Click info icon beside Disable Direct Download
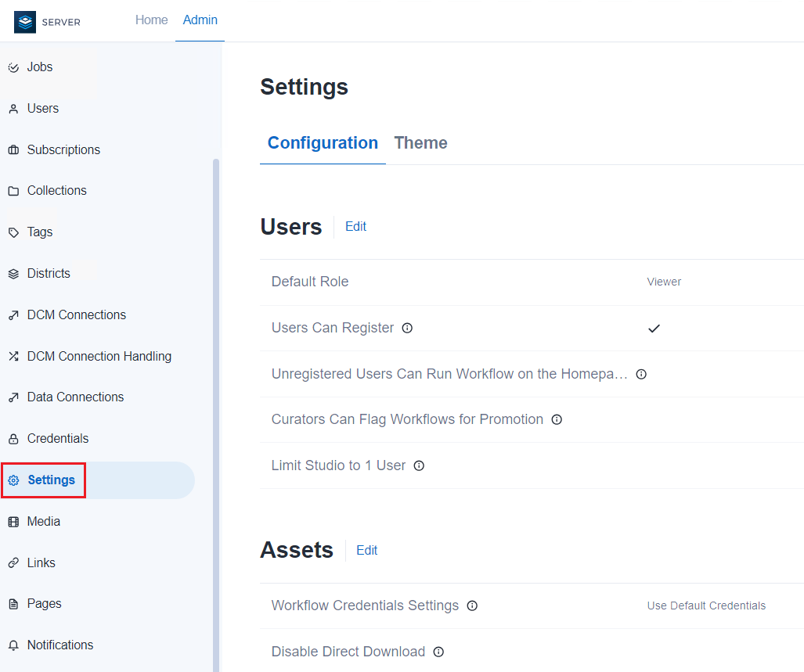This screenshot has height=672, width=804. (438, 652)
